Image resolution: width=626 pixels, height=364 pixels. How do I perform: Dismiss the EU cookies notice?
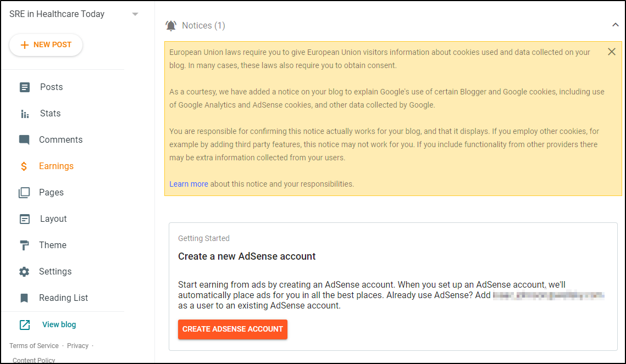click(x=611, y=52)
